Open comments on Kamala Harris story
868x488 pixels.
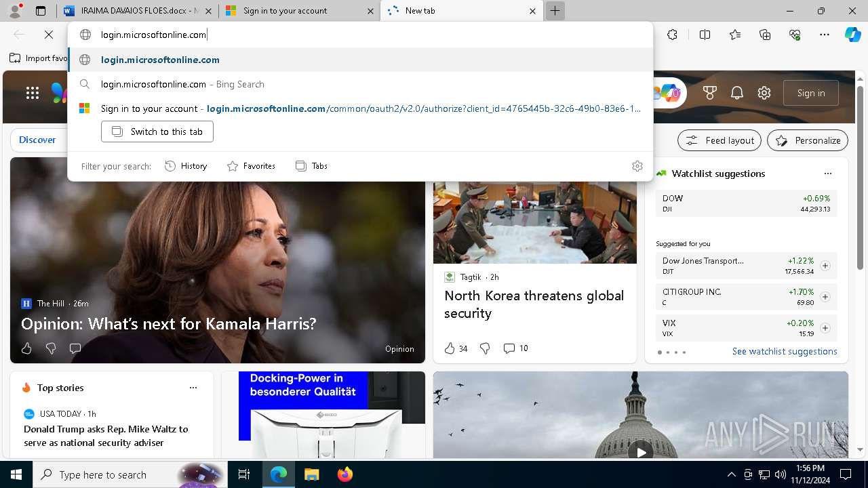[x=75, y=348]
